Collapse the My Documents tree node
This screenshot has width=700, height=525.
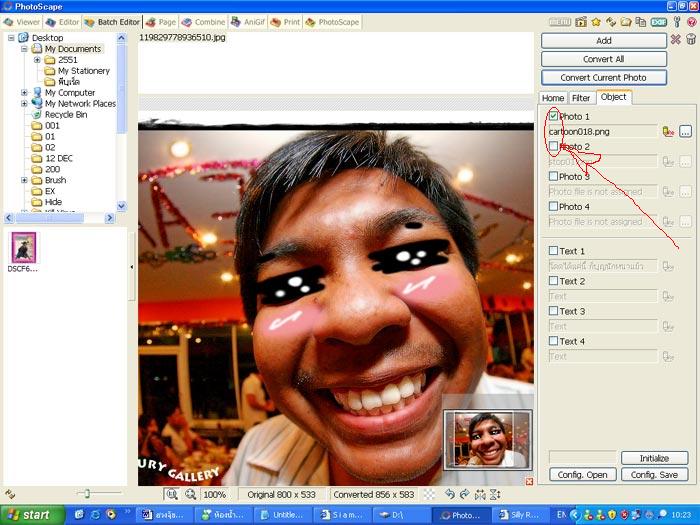(x=25, y=49)
